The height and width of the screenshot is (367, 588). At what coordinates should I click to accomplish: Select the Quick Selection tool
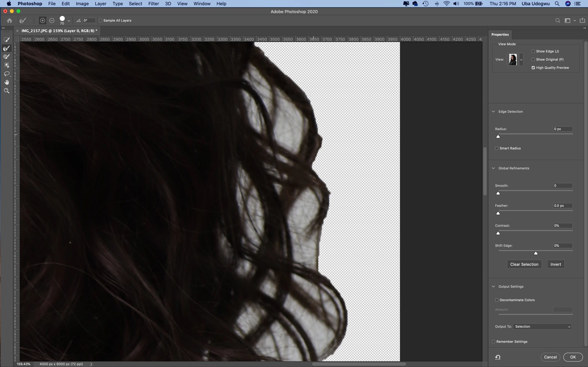7,39
